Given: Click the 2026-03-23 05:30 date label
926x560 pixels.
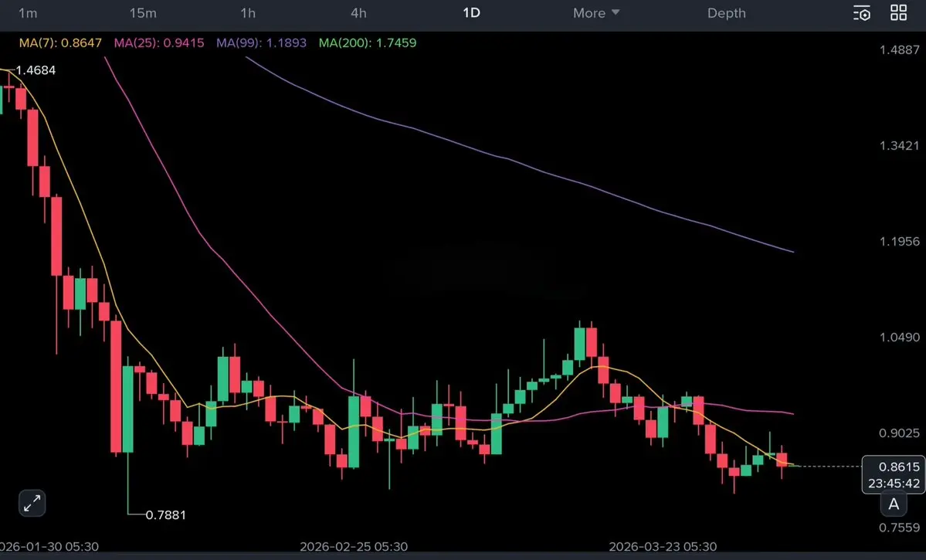Looking at the screenshot, I should tap(663, 546).
